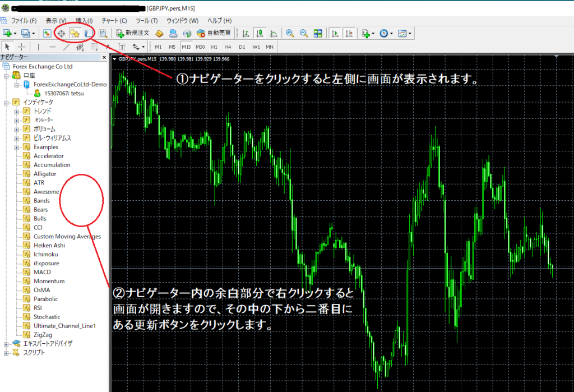Open the periods clock icon
Screen dimensions: 574x392
coord(383,33)
